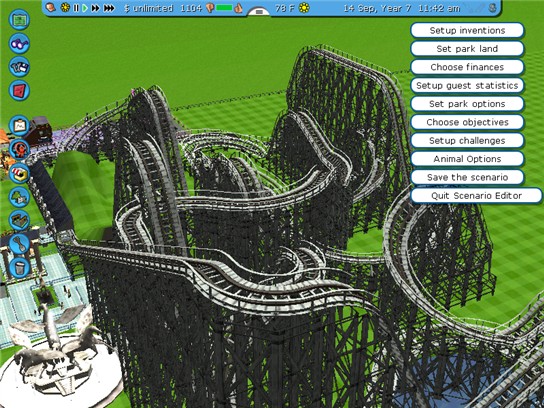The width and height of the screenshot is (544, 408).
Task: Select the terrain shovel tool
Action: [19, 244]
